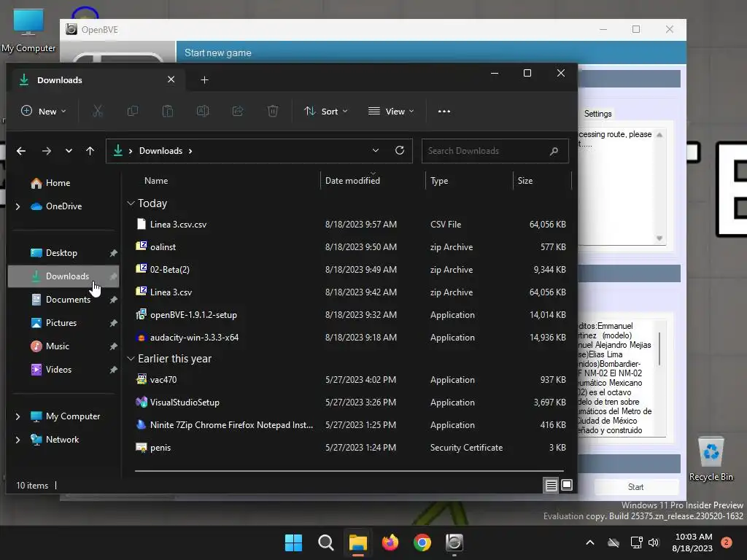
Task: Open recent locations dropdown arrow
Action: click(69, 151)
